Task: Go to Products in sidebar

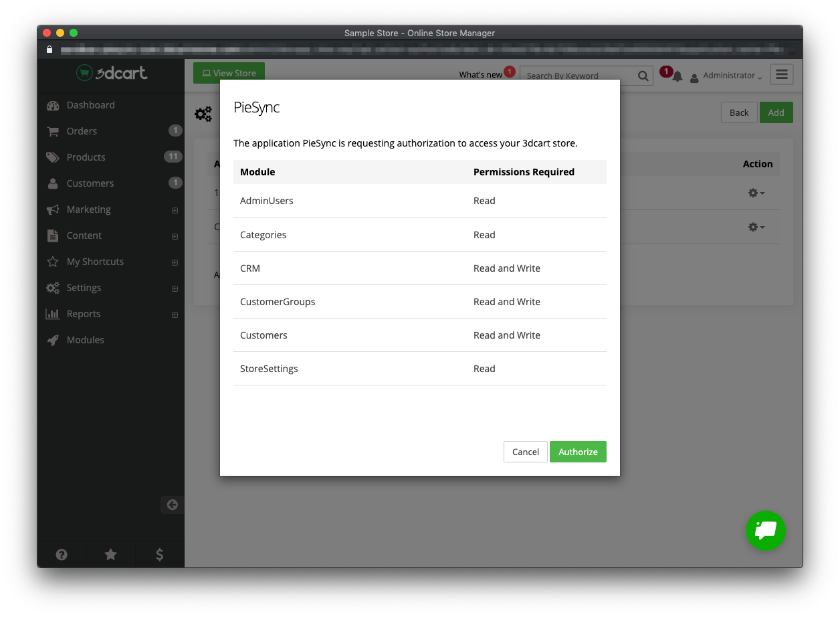Action: tap(86, 157)
